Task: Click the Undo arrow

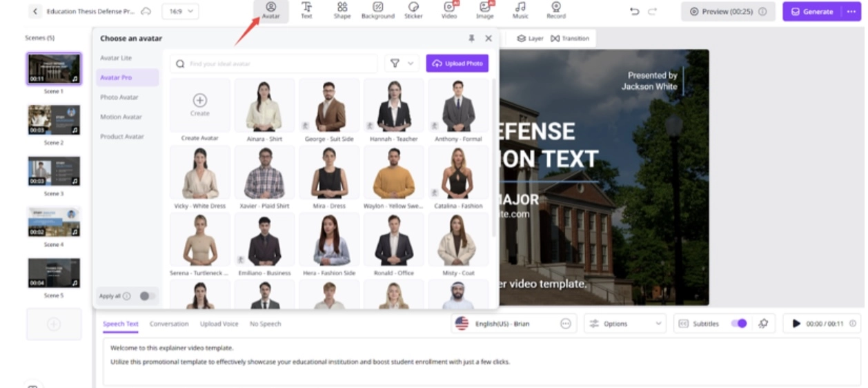Action: pos(634,12)
